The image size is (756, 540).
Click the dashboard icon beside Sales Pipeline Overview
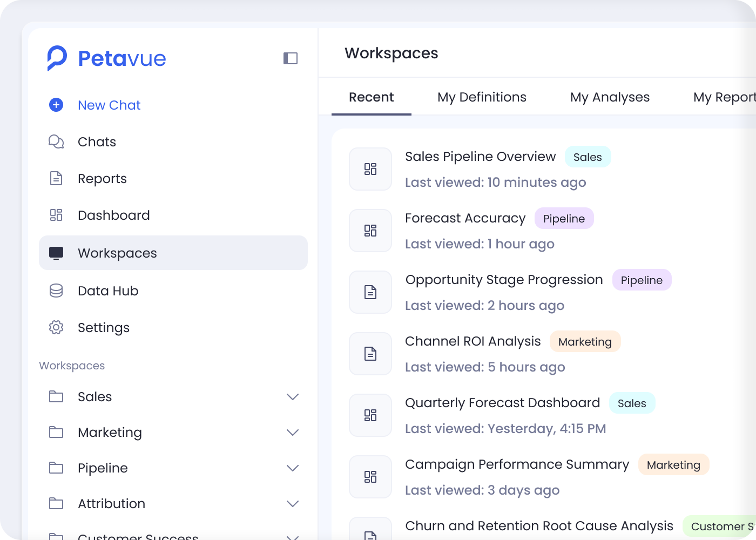[x=370, y=169]
